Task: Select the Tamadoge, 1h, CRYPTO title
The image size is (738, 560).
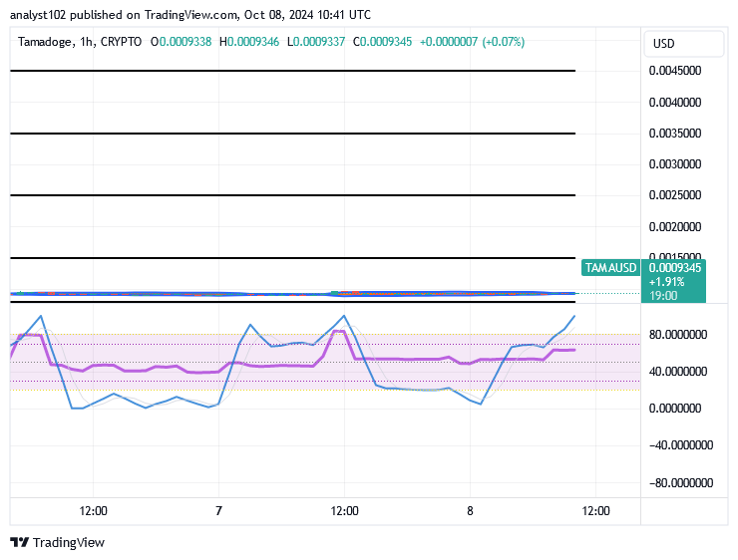Action: (x=80, y=42)
